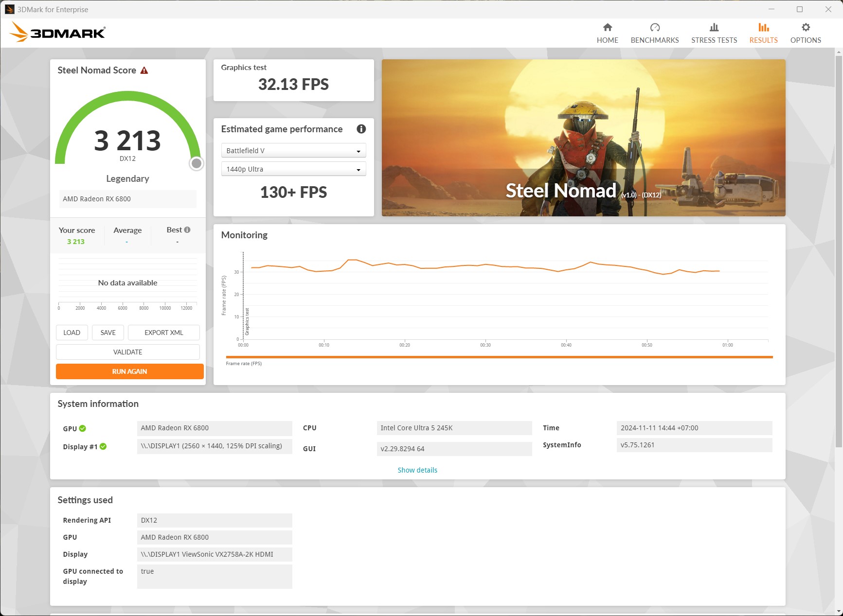843x616 pixels.
Task: Click the 130+ FPS estimated performance value
Action: [293, 193]
